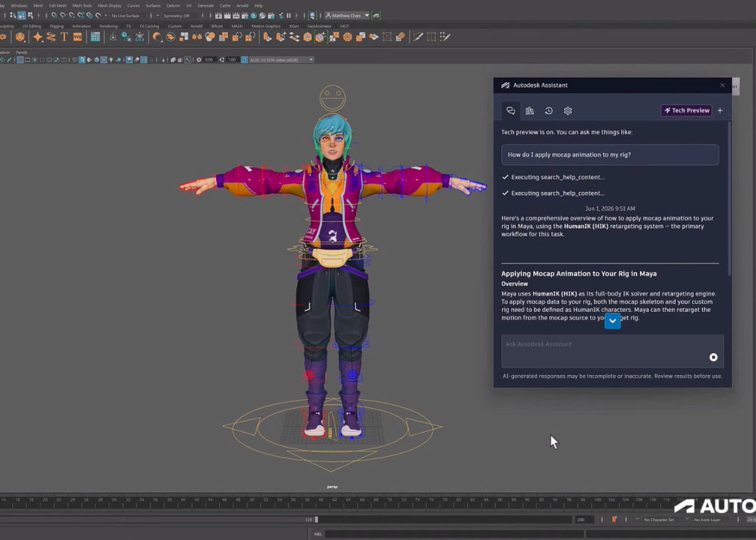Click the character avatar icon in status line
756x540 pixels.
pos(312,15)
